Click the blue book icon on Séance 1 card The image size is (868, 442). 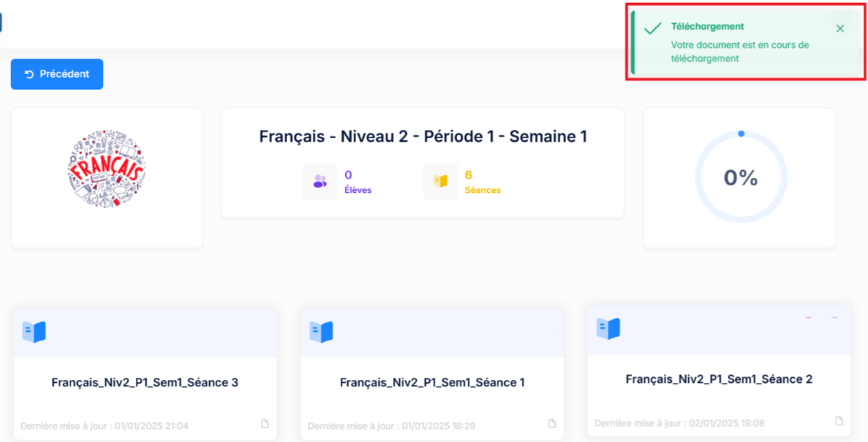(x=321, y=332)
